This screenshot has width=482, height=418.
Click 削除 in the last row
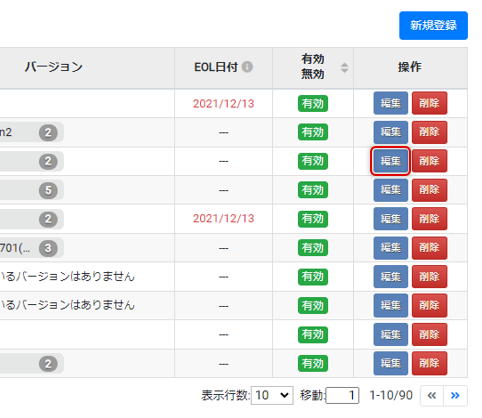(x=429, y=363)
